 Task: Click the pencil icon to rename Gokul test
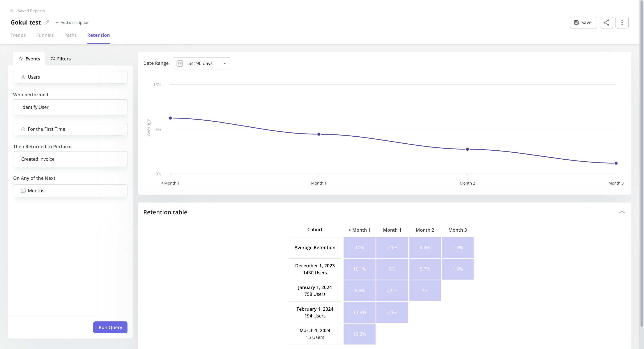point(46,22)
